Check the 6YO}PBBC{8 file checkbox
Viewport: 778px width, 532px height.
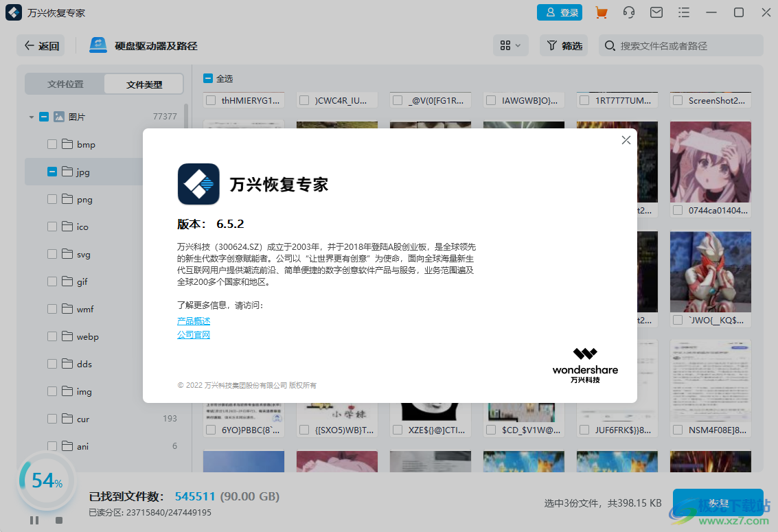211,430
